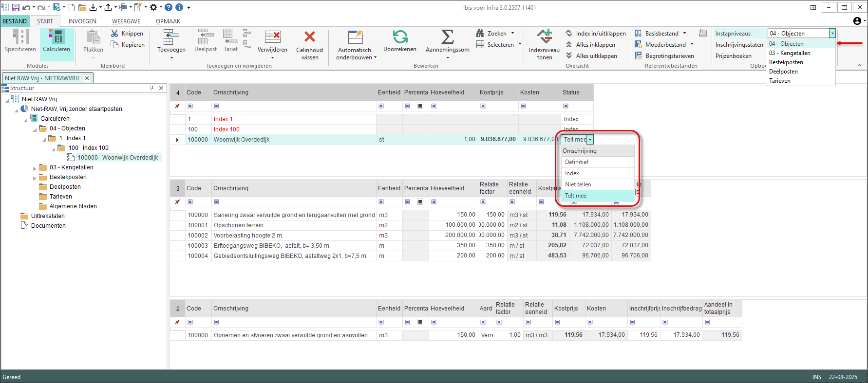
Task: Select the Uittrekstaten tree item
Action: [48, 216]
